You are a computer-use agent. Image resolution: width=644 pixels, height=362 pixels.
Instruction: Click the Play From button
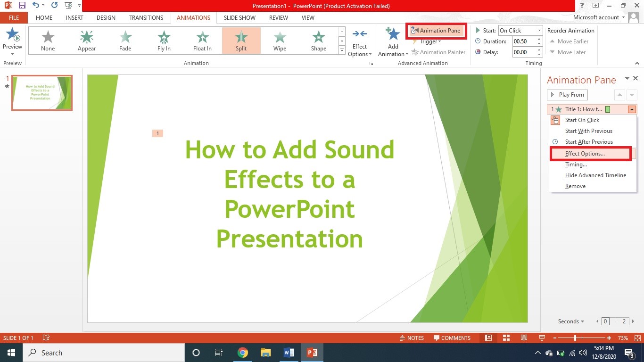coord(567,94)
